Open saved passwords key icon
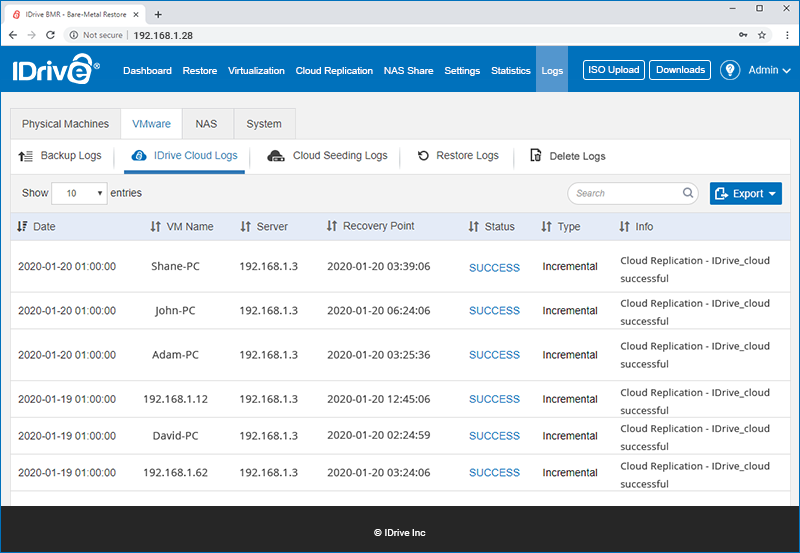Viewport: 800px width, 553px height. (x=743, y=35)
